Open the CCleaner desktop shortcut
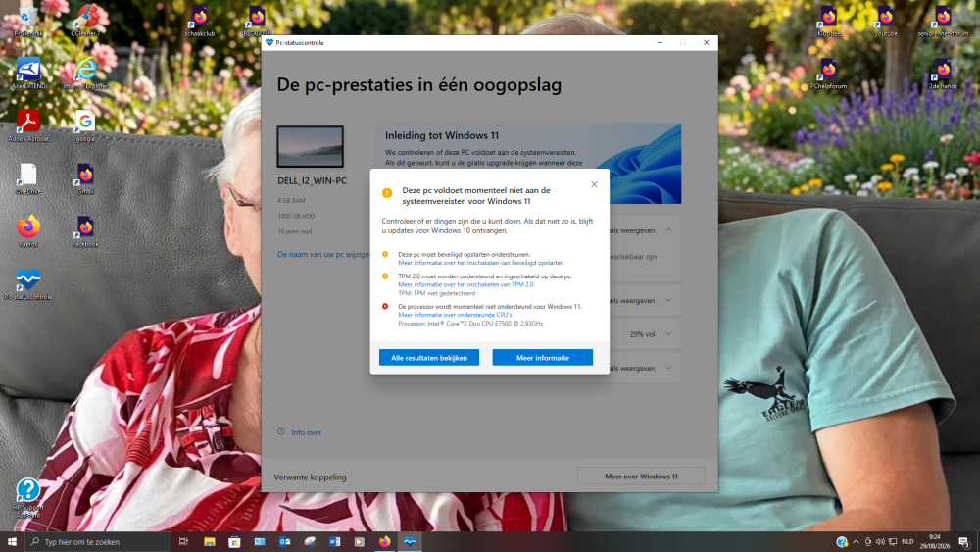 [x=85, y=21]
